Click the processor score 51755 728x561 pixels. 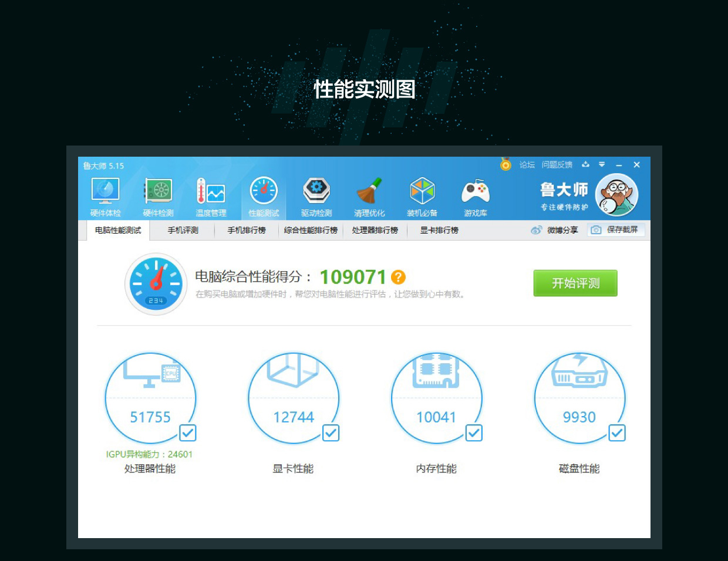150,417
